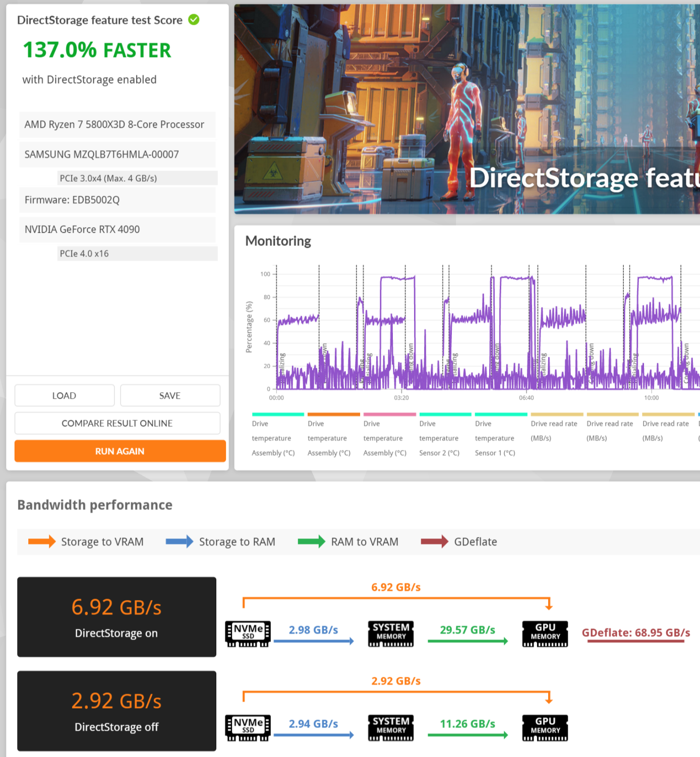Image resolution: width=700 pixels, height=757 pixels.
Task: Toggle the Drive temperature Sensor 2 legend entry
Action: coord(445,434)
